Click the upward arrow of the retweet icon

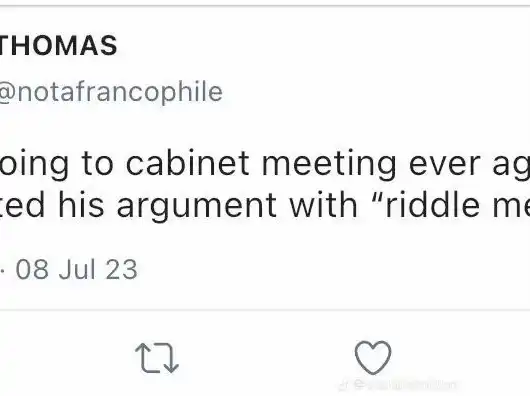coord(144,356)
